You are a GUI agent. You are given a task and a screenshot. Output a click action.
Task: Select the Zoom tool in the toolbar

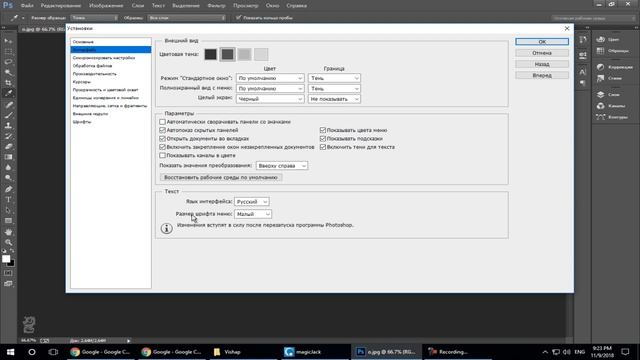(8, 242)
